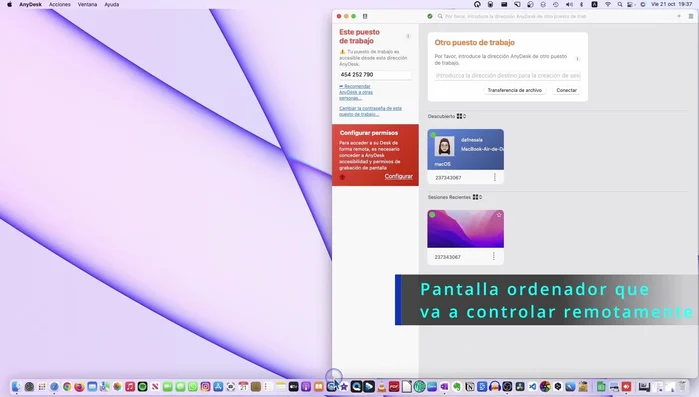Screen dimensions: 699x397
Task: Open options menu for dafnesala device card
Action: coord(494,177)
